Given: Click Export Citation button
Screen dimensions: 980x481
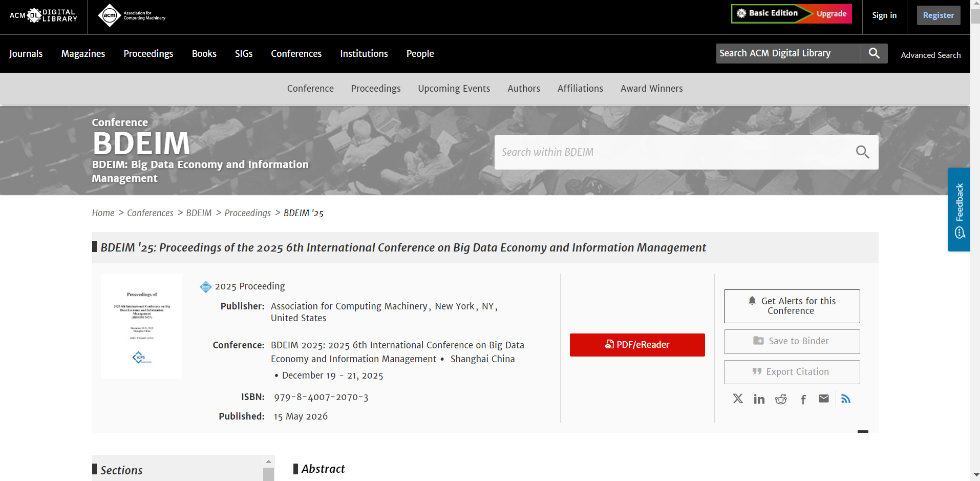Looking at the screenshot, I should (x=792, y=372).
